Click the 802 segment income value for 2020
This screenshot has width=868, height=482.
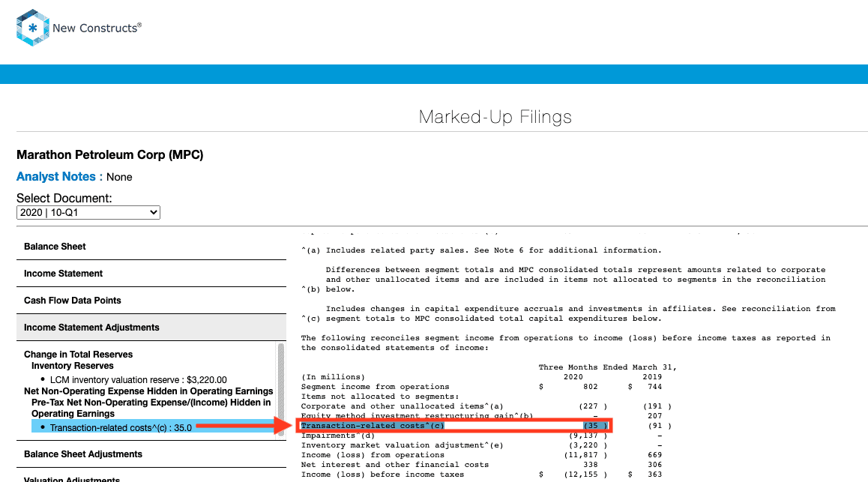click(590, 387)
